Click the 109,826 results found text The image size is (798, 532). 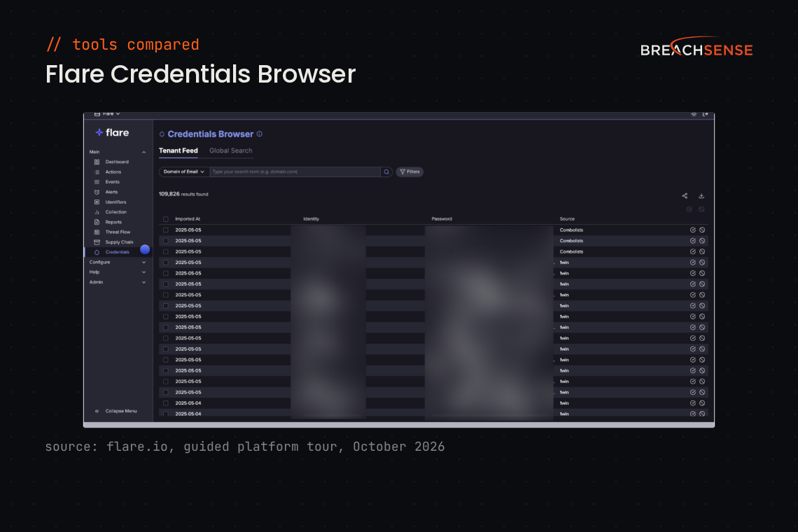point(183,194)
